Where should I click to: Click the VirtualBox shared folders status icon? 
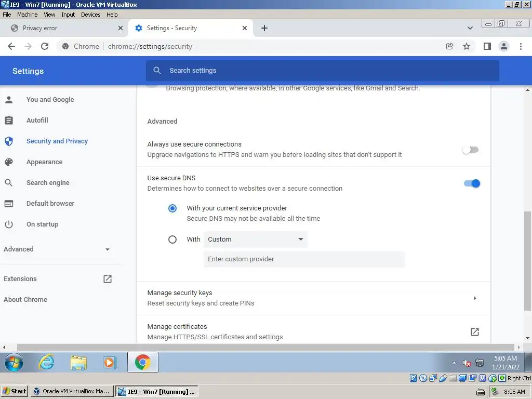[453, 378]
